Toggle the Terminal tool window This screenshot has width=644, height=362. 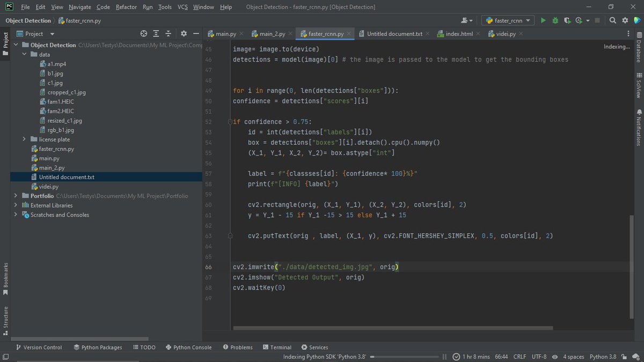pos(277,347)
